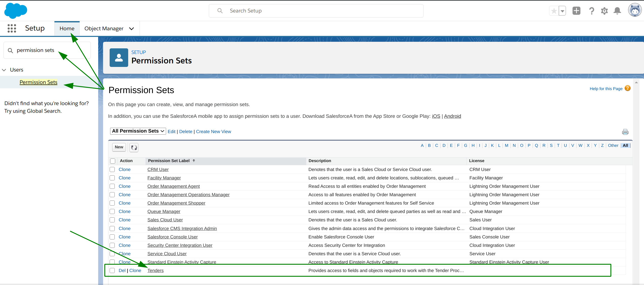Filter list by letter Z

602,146
